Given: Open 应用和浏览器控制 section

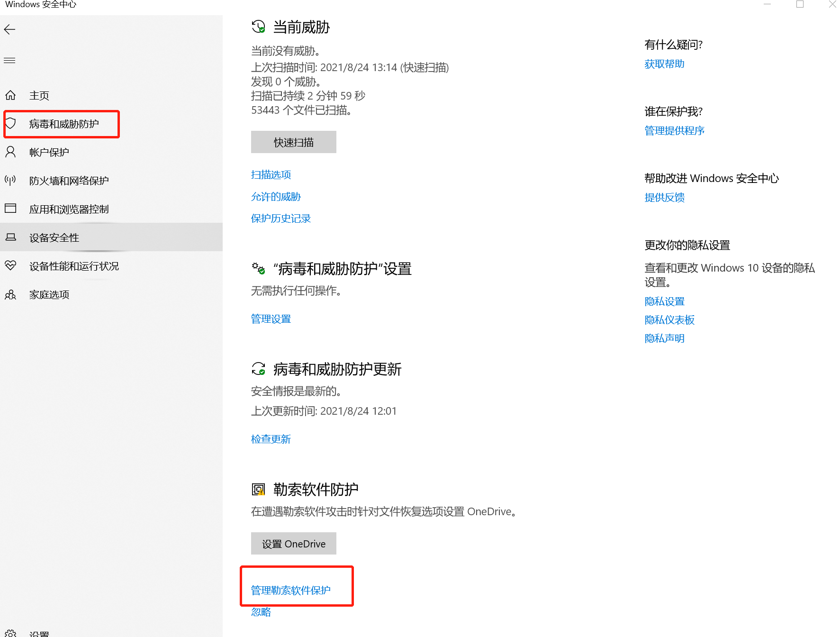Looking at the screenshot, I should pyautogui.click(x=69, y=209).
